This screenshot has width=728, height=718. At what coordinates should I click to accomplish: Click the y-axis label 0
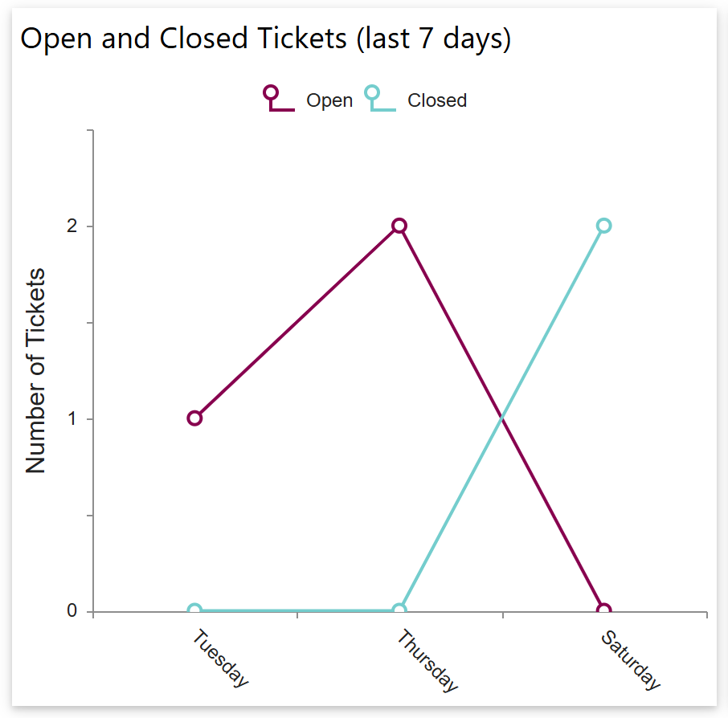(x=72, y=611)
